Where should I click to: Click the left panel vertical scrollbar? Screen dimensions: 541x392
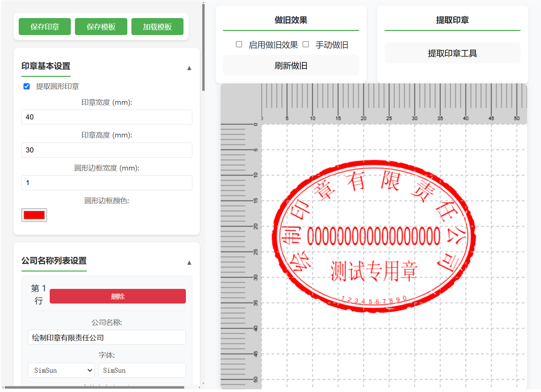point(203,48)
